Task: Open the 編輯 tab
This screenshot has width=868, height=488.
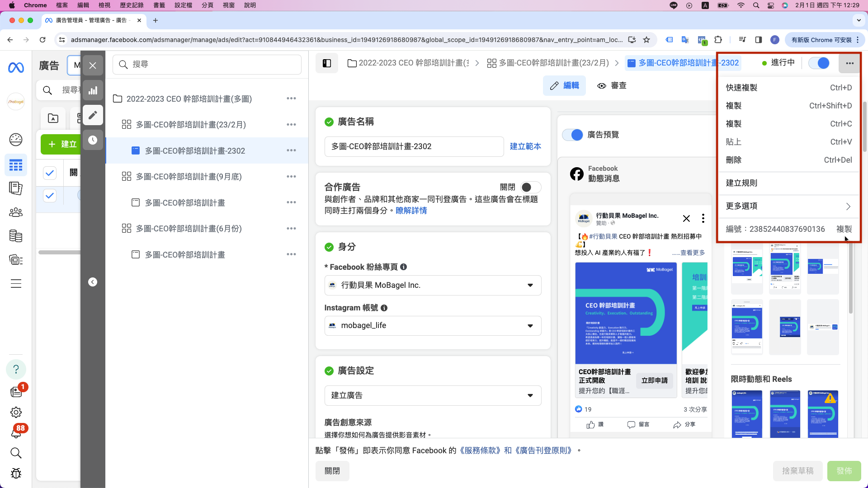Action: point(564,86)
